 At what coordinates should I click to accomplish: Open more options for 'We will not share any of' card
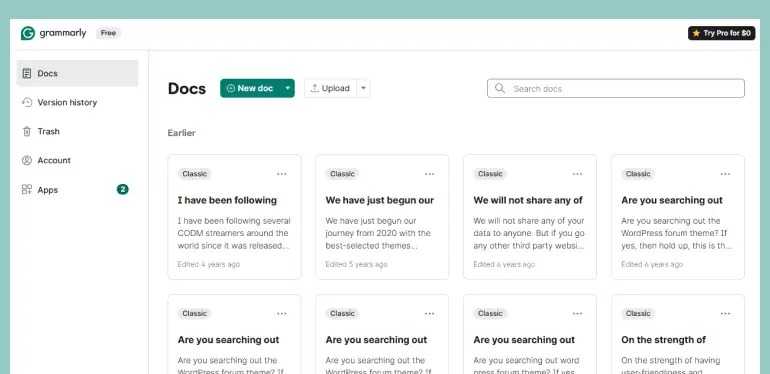pos(578,174)
